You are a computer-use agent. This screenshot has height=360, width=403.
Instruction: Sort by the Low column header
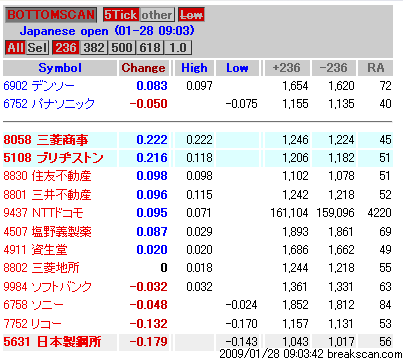tap(237, 68)
